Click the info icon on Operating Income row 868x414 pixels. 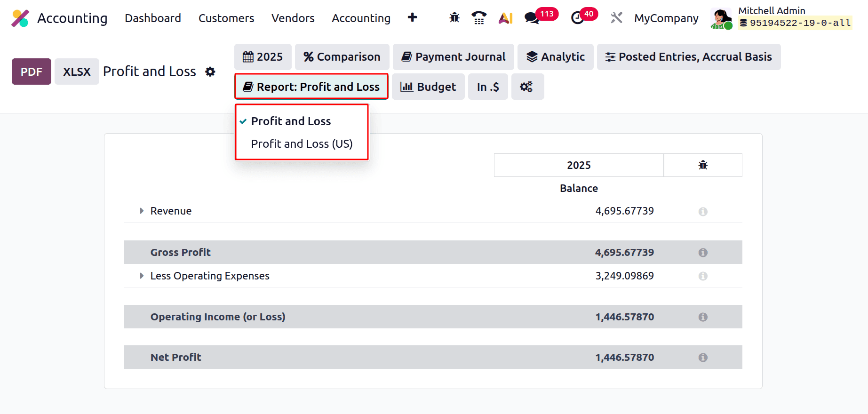click(703, 317)
